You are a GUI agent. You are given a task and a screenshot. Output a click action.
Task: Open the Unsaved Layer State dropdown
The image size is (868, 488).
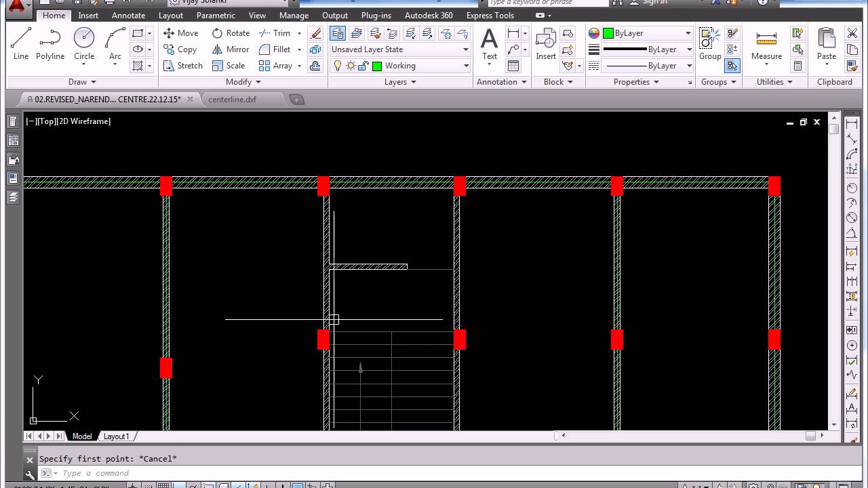pos(400,49)
